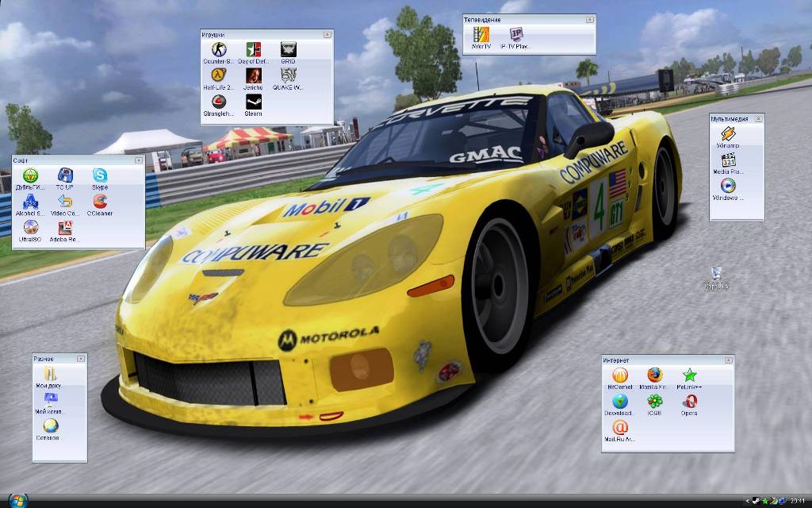The width and height of the screenshot is (812, 508).
Task: Close the Интернет panel
Action: [x=729, y=360]
